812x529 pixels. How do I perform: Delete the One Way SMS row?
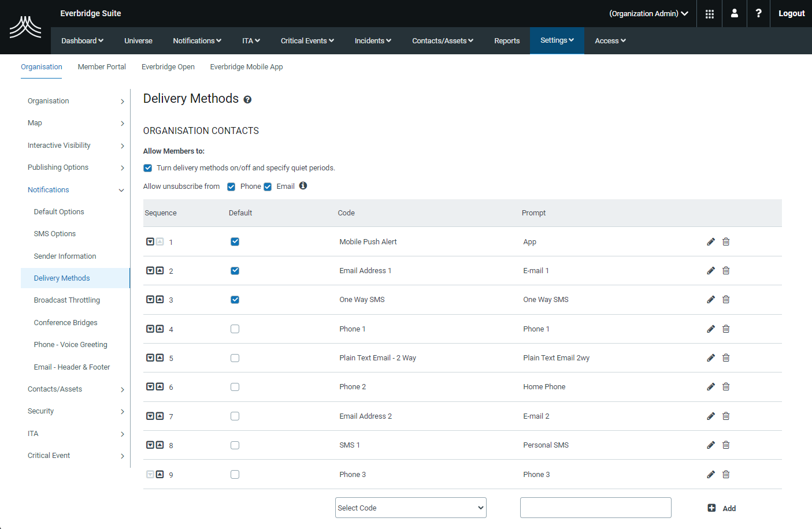[726, 300]
